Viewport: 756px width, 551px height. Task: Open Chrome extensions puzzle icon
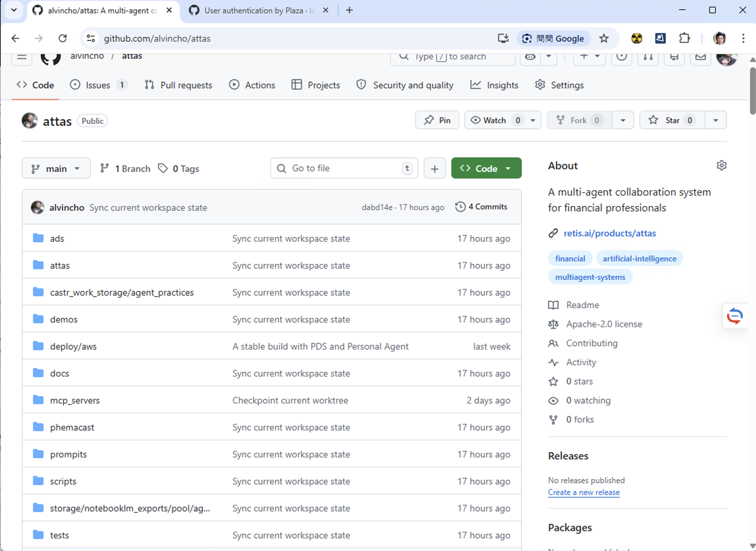[684, 39]
